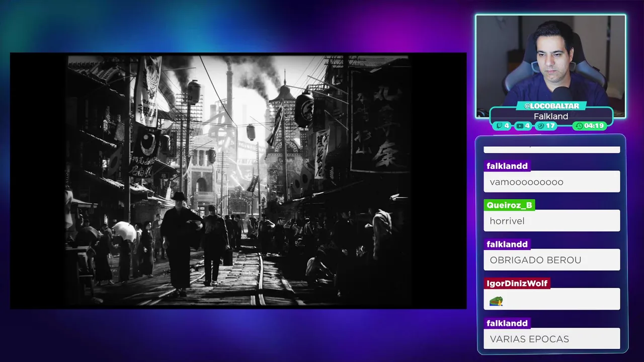Click the Queiroz_B username tag
644x362 pixels.
tap(509, 205)
